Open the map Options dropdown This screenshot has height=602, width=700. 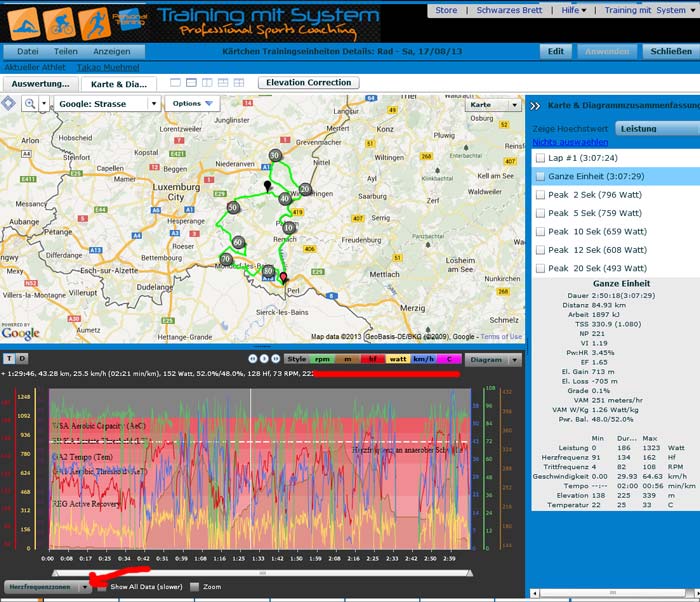coord(192,104)
